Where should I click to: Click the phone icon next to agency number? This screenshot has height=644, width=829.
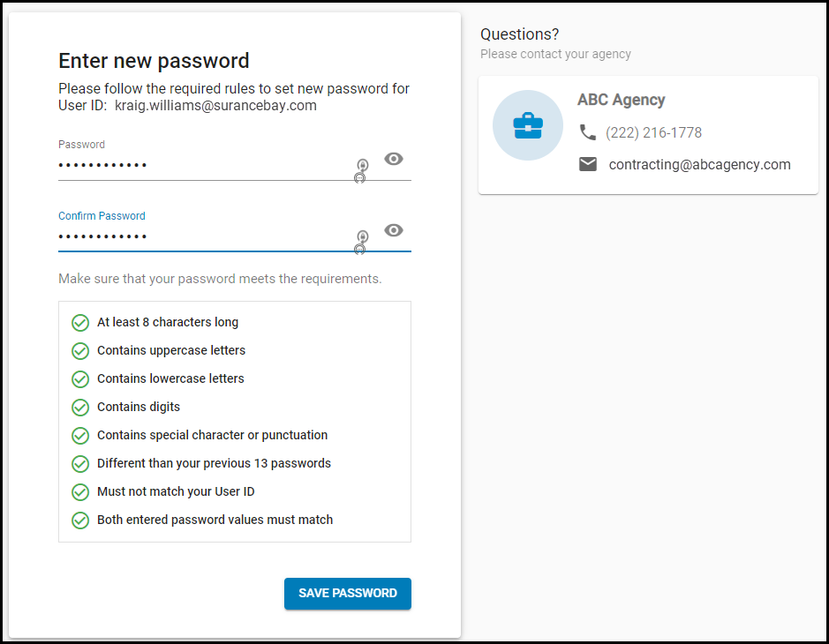(x=587, y=132)
